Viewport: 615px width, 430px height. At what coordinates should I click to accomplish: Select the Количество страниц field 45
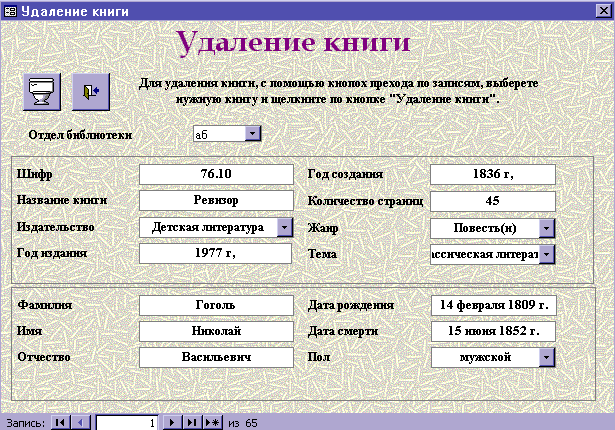click(x=493, y=201)
